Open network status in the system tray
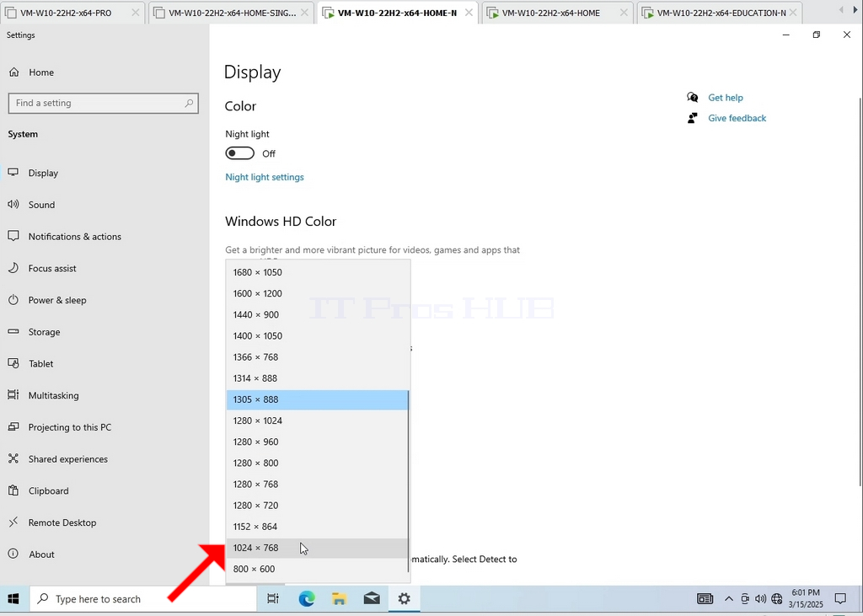The height and width of the screenshot is (616, 863). pyautogui.click(x=776, y=599)
